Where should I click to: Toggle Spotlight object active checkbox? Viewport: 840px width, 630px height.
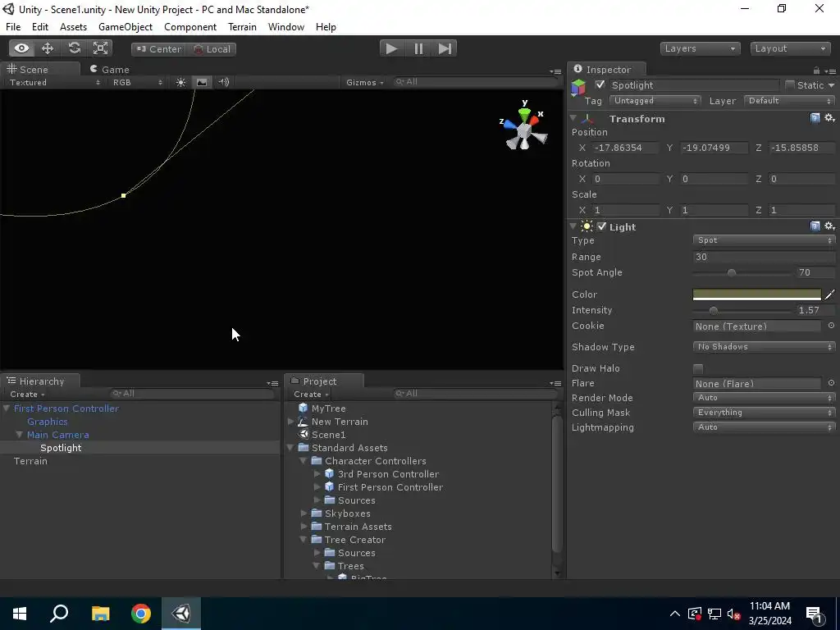(x=600, y=84)
